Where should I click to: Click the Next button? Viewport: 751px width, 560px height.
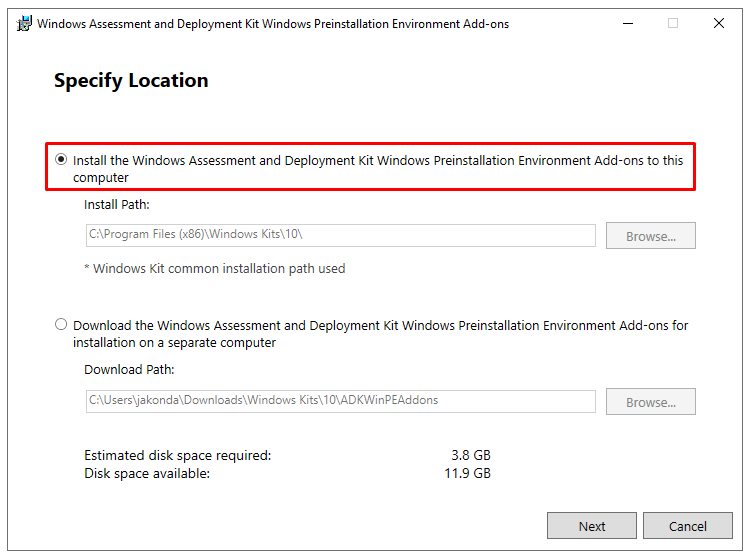tap(592, 526)
